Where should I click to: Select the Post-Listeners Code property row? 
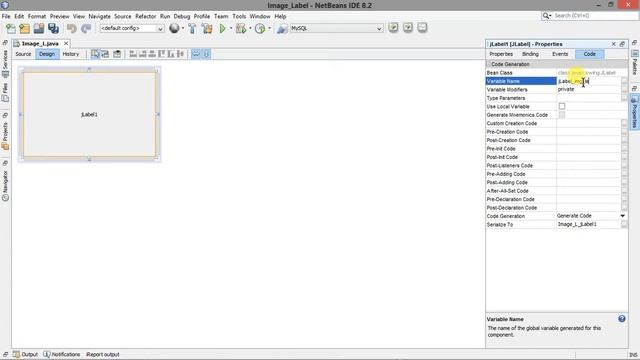click(x=557, y=165)
